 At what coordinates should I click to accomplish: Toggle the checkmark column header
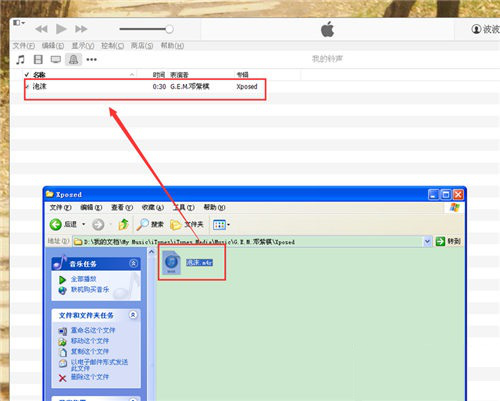[27, 75]
